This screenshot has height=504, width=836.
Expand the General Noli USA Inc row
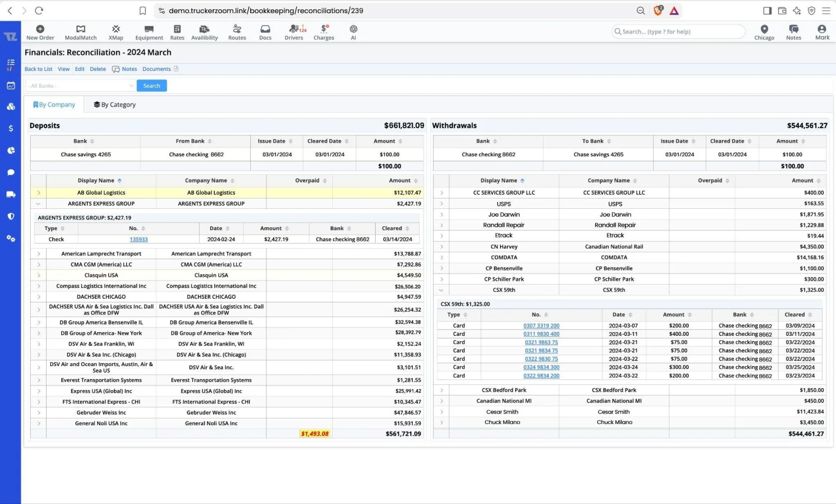(39, 424)
